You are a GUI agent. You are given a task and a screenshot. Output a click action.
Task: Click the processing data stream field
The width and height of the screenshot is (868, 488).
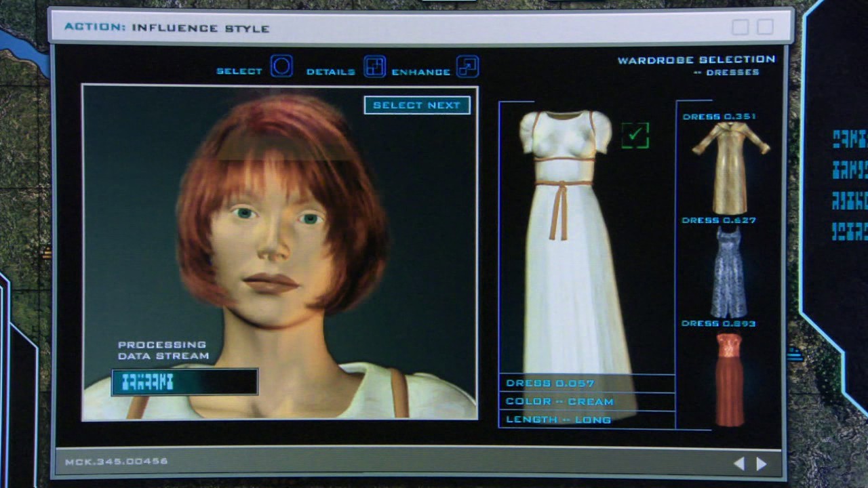184,382
